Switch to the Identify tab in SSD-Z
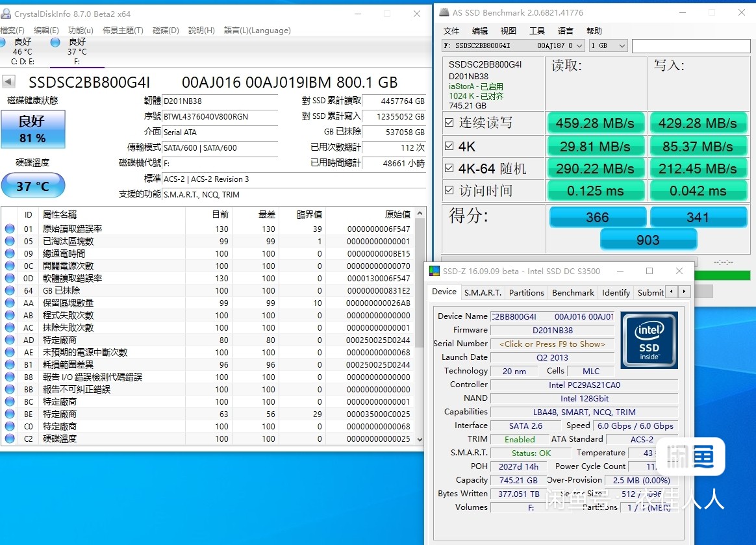The image size is (756, 545). [616, 292]
